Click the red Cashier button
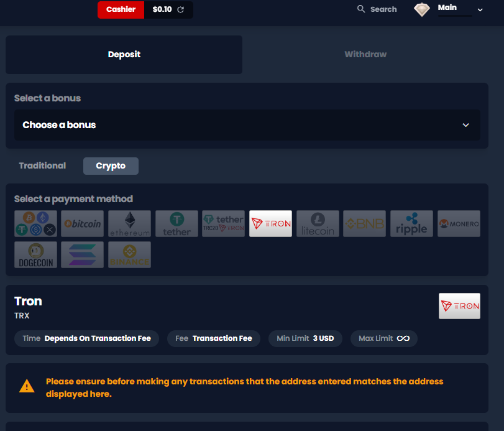 (x=121, y=10)
